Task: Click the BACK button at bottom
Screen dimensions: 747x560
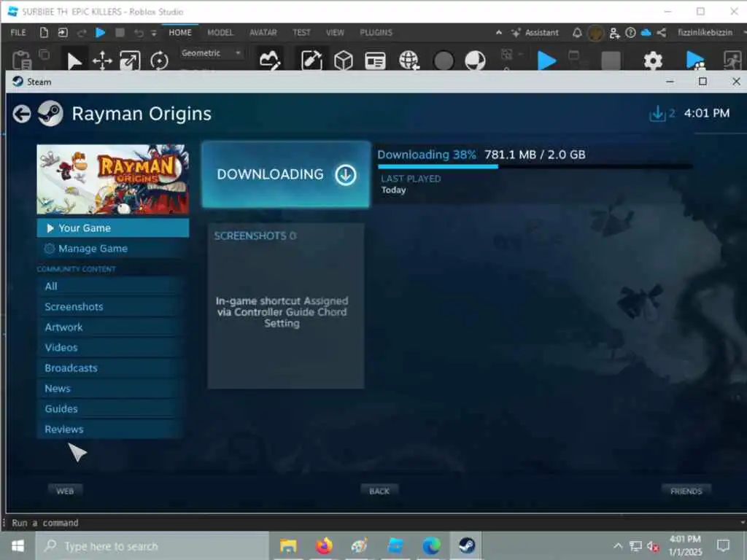Action: (x=379, y=491)
